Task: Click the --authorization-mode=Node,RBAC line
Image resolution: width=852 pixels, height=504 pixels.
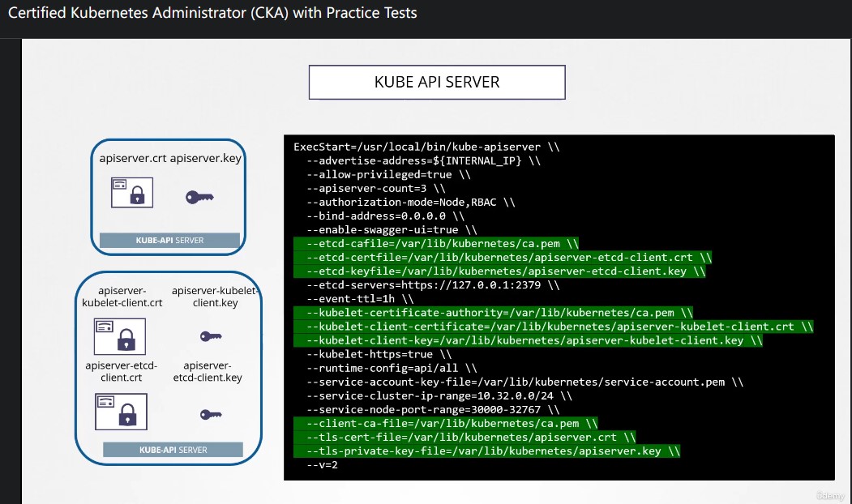Action: (411, 202)
